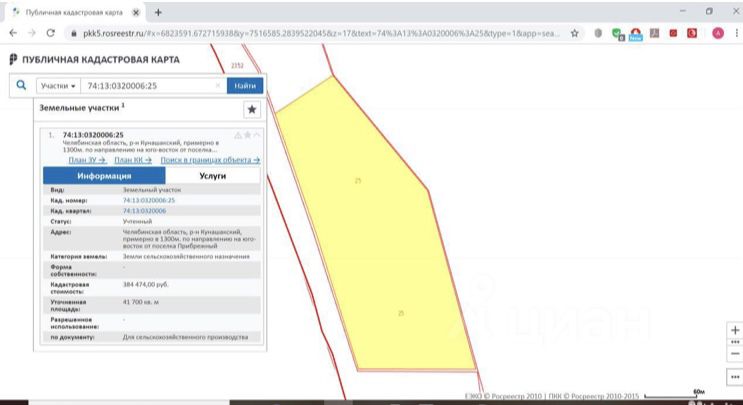743x405 pixels.
Task: Reload the page
Action: (50, 33)
